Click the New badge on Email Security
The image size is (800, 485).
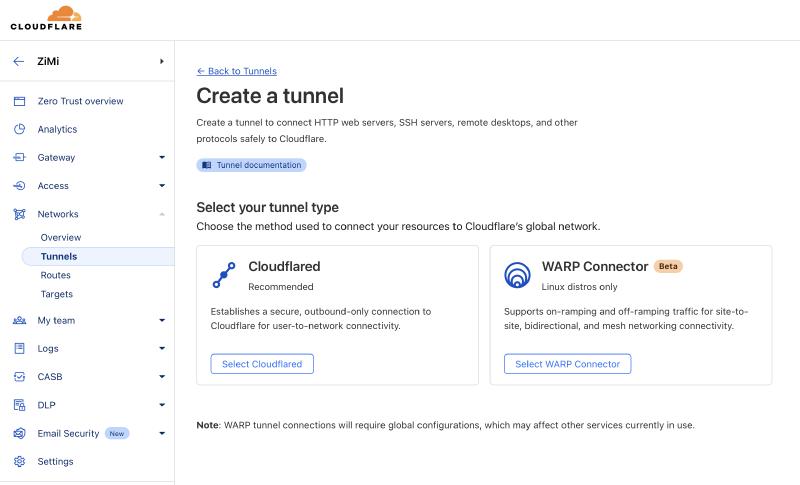117,433
